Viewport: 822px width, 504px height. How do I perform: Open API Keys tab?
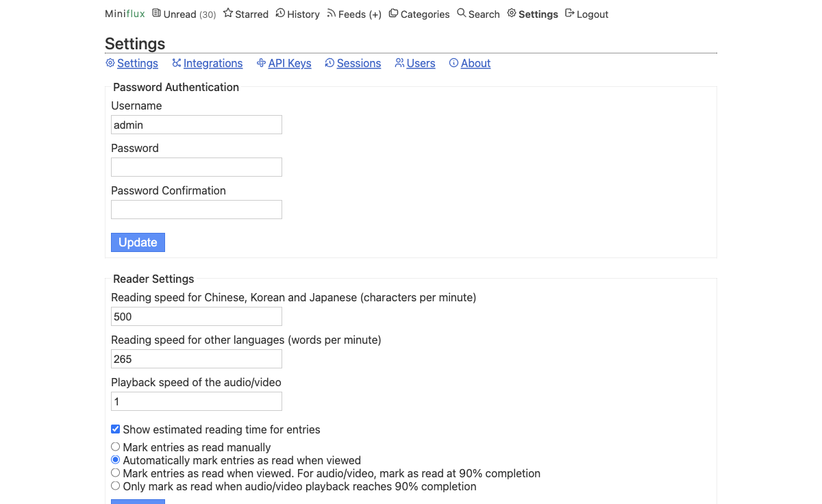pos(290,64)
